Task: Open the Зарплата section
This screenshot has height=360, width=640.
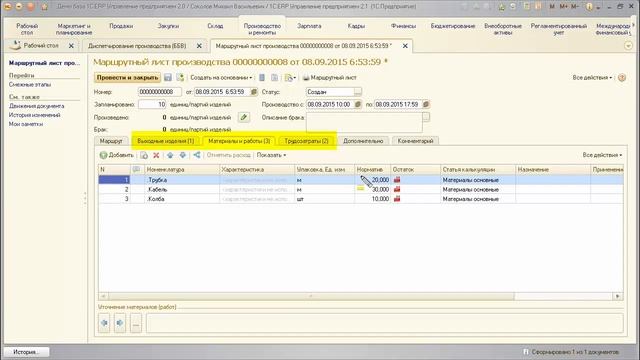Action: [309, 26]
